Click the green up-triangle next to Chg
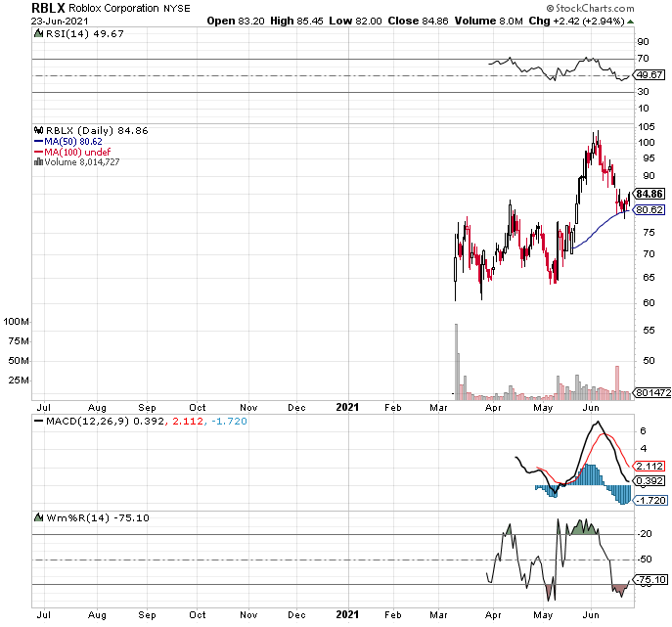Screen dimensions: 672x627 [631, 22]
